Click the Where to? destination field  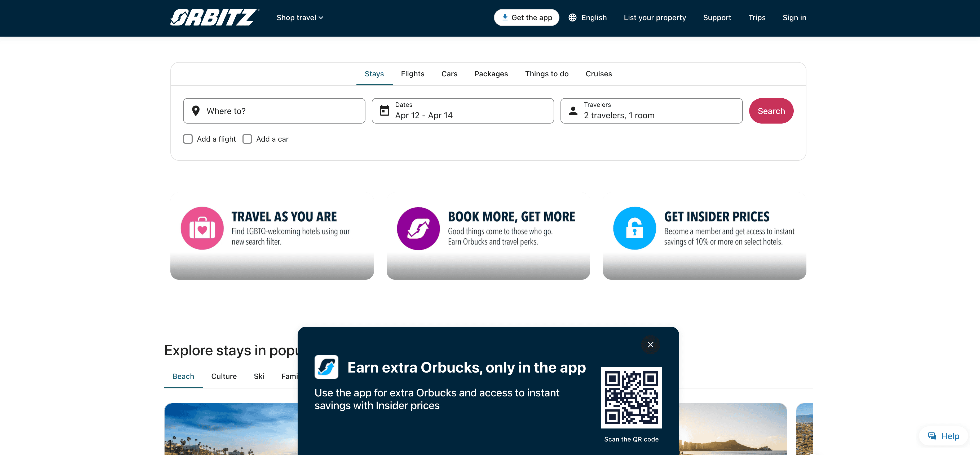click(273, 111)
